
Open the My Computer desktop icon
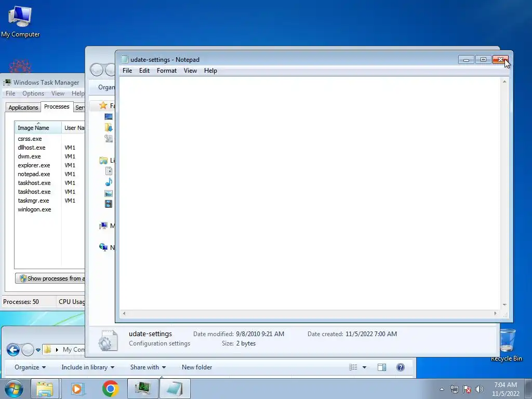tap(20, 21)
